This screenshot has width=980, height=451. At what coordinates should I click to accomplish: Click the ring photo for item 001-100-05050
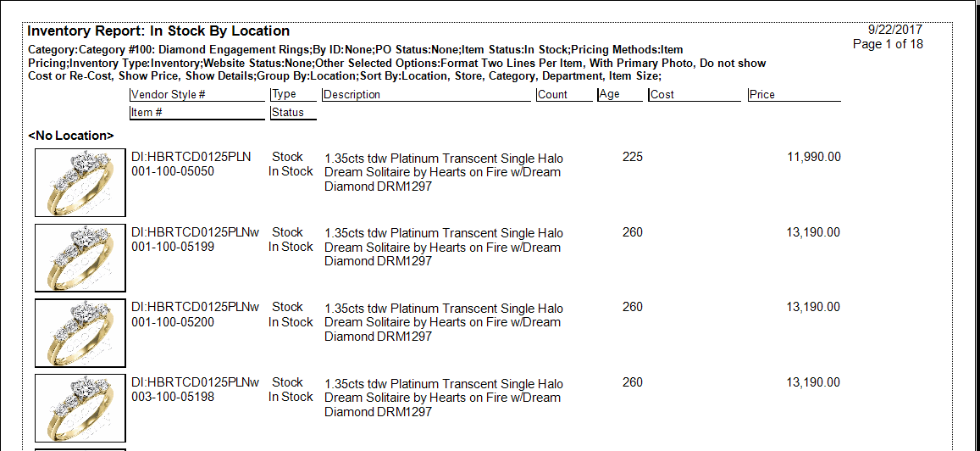click(x=80, y=182)
